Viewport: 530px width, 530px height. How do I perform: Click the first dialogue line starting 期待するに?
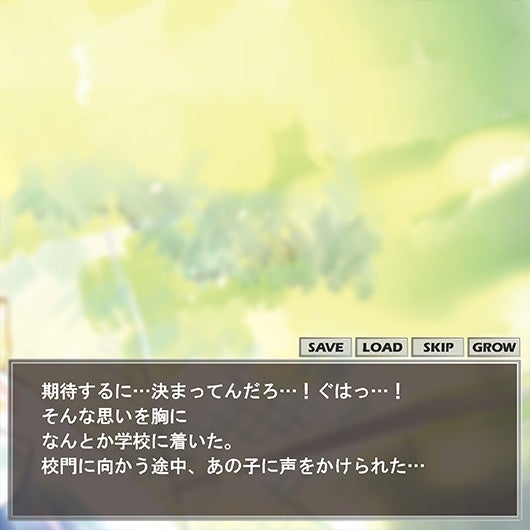222,391
